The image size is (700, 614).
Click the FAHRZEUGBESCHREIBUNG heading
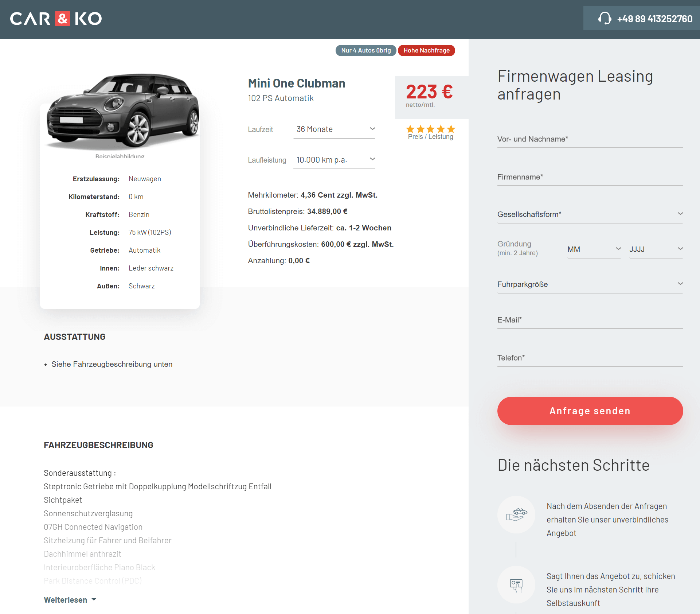[x=98, y=445]
